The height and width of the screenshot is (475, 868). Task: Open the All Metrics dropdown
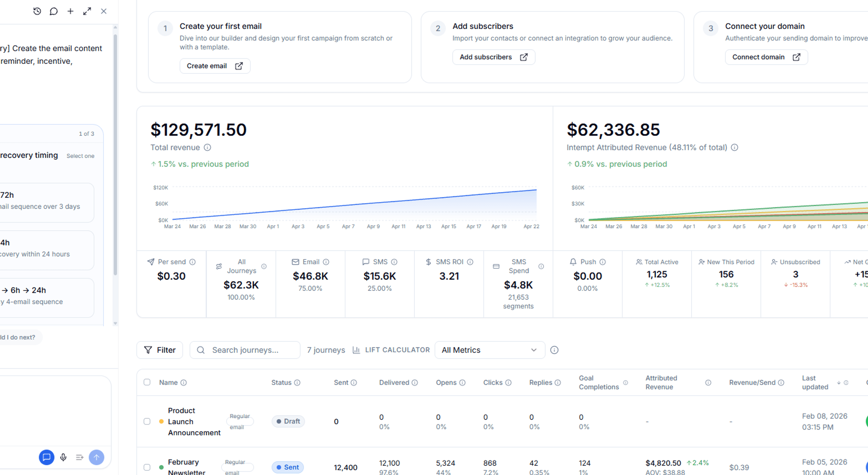pyautogui.click(x=490, y=350)
